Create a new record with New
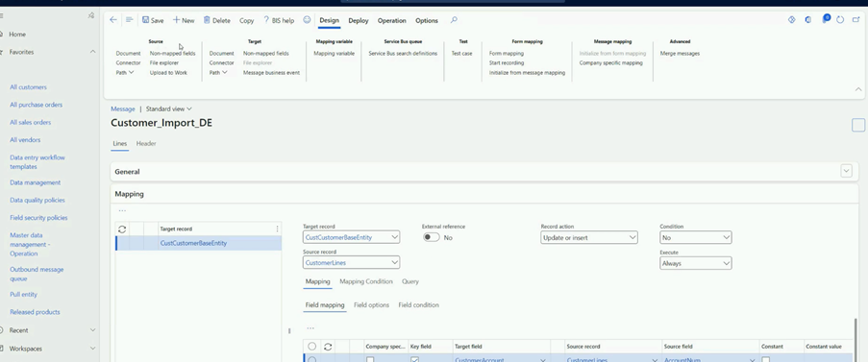Viewport: 868px width, 362px height. [x=184, y=20]
